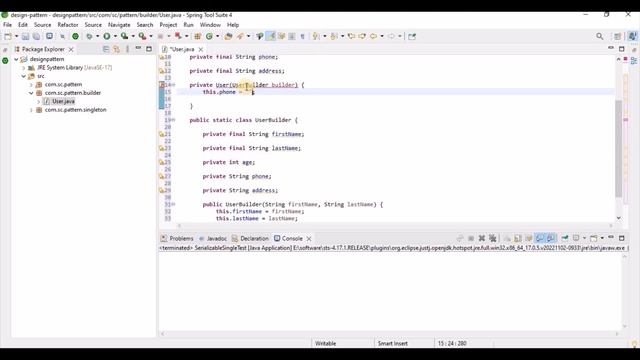This screenshot has width=640, height=360.
Task: Click Remove Launch X in Console toolbar
Action: coord(482,238)
